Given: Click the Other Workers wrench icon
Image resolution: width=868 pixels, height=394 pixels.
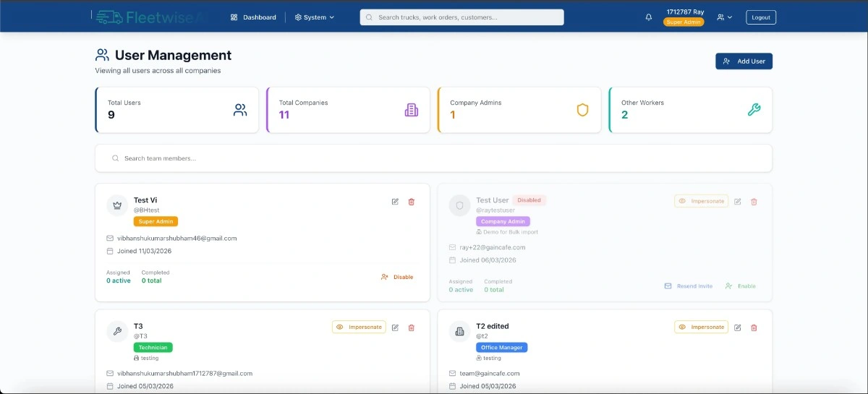Looking at the screenshot, I should [x=754, y=110].
